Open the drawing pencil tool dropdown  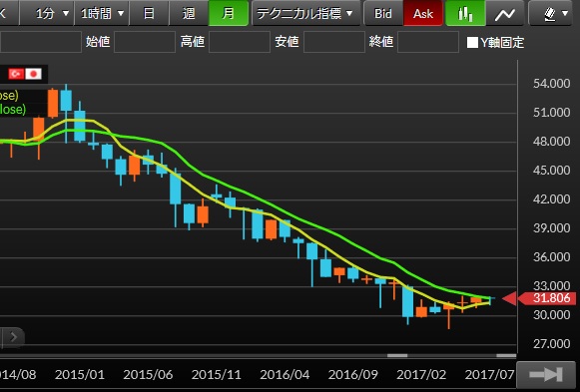coord(550,13)
